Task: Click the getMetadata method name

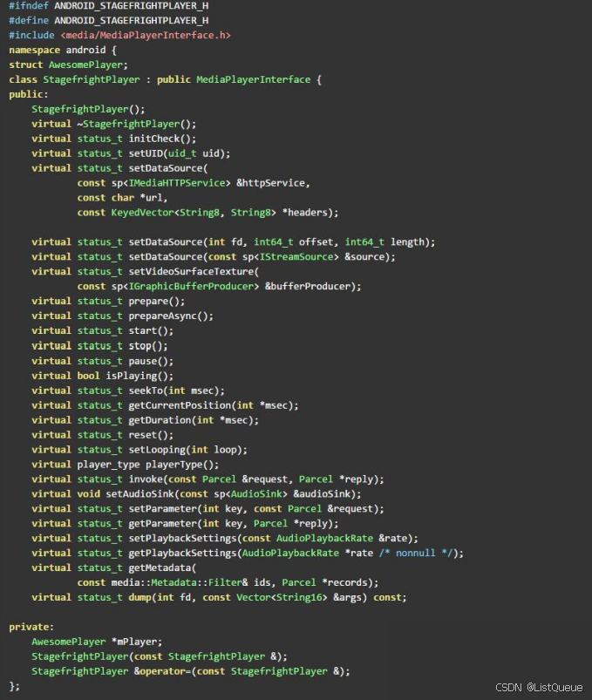Action: coord(160,567)
